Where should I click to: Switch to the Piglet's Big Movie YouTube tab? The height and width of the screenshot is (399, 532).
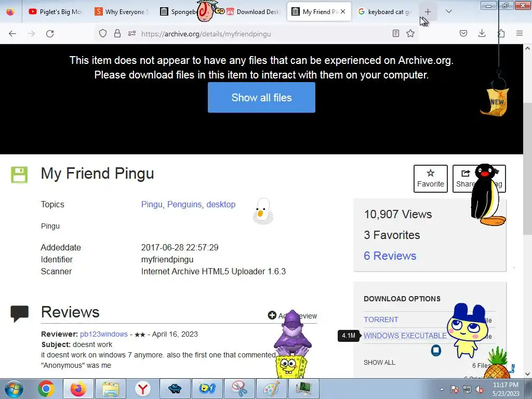pyautogui.click(x=55, y=11)
